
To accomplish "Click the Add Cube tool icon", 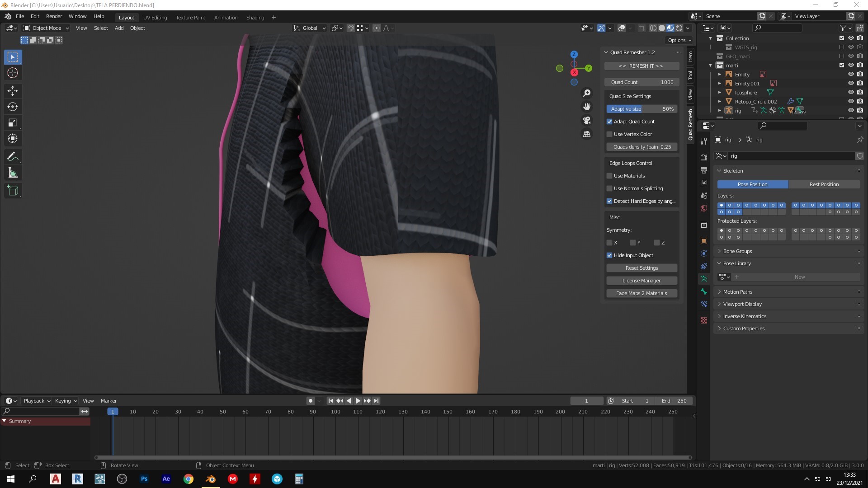I will coord(13,190).
